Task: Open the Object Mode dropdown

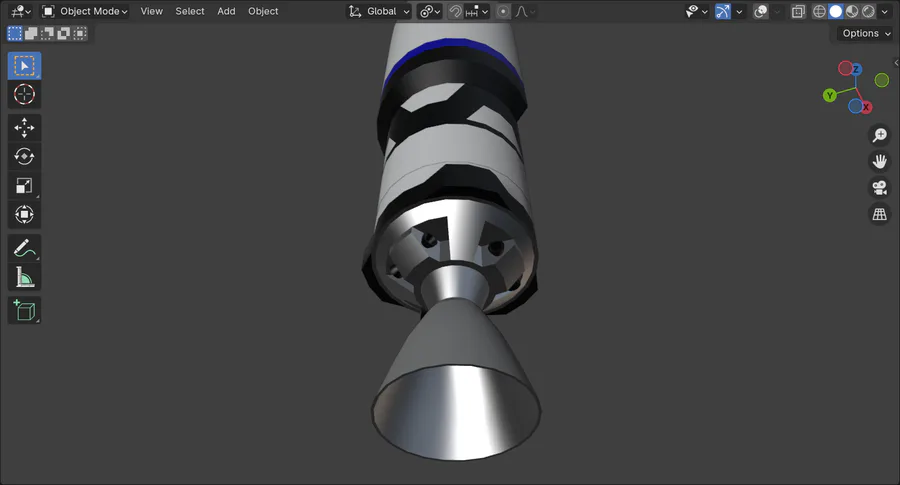Action: tap(85, 11)
